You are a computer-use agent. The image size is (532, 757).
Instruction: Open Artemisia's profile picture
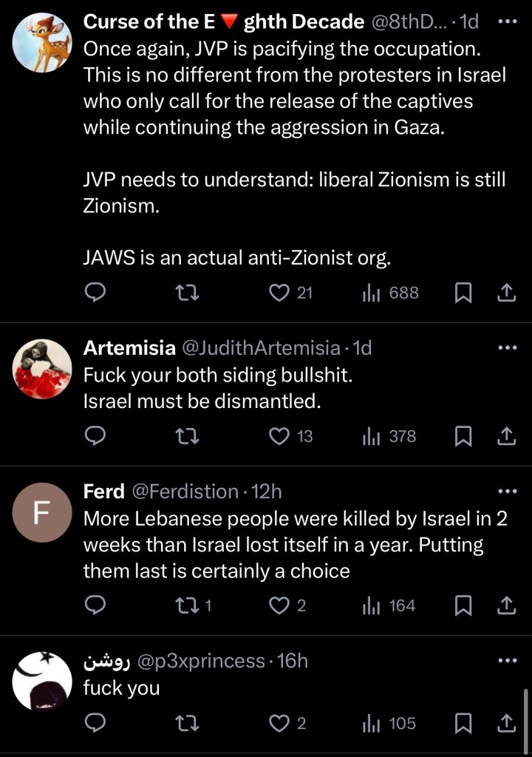(x=43, y=368)
